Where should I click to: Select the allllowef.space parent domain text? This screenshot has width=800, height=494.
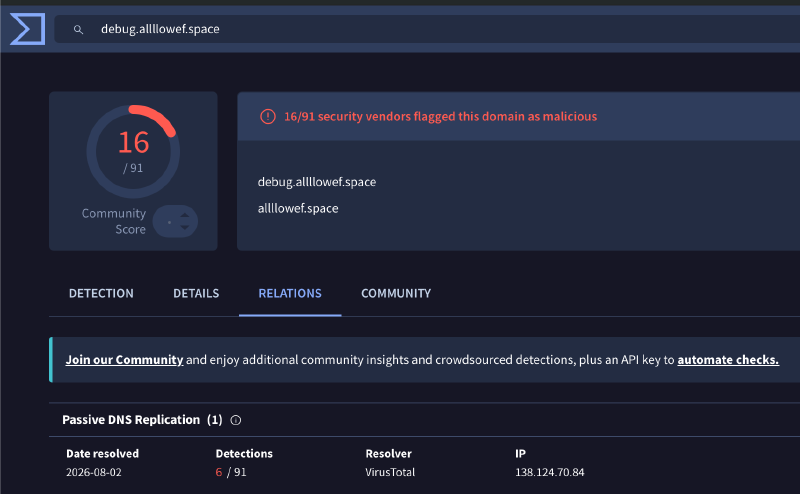pos(298,208)
